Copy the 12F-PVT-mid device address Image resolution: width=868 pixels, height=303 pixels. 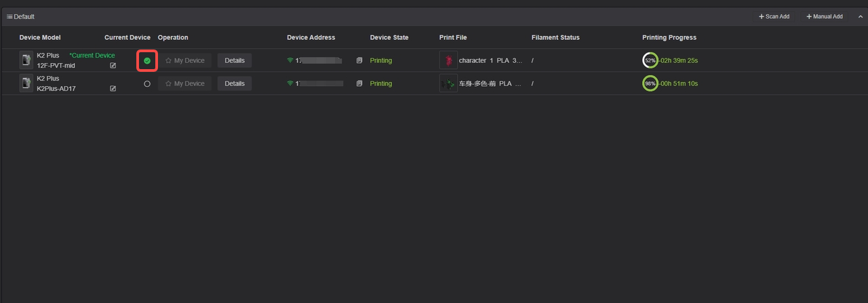(x=359, y=60)
